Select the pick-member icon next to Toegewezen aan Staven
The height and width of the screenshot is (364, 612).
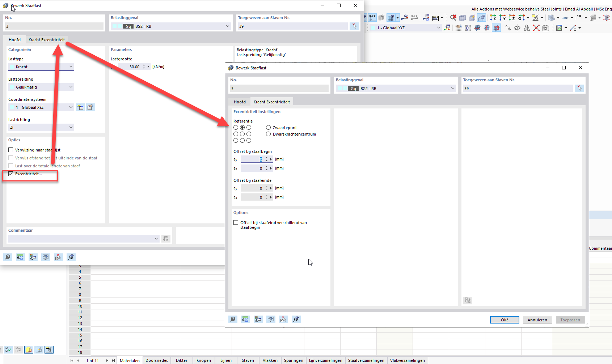(579, 88)
